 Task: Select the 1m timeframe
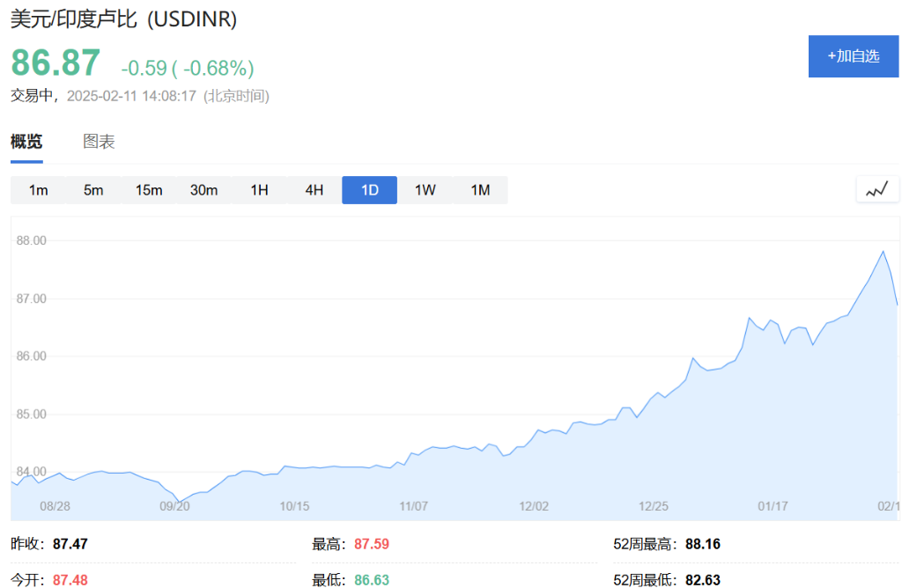[x=38, y=190]
